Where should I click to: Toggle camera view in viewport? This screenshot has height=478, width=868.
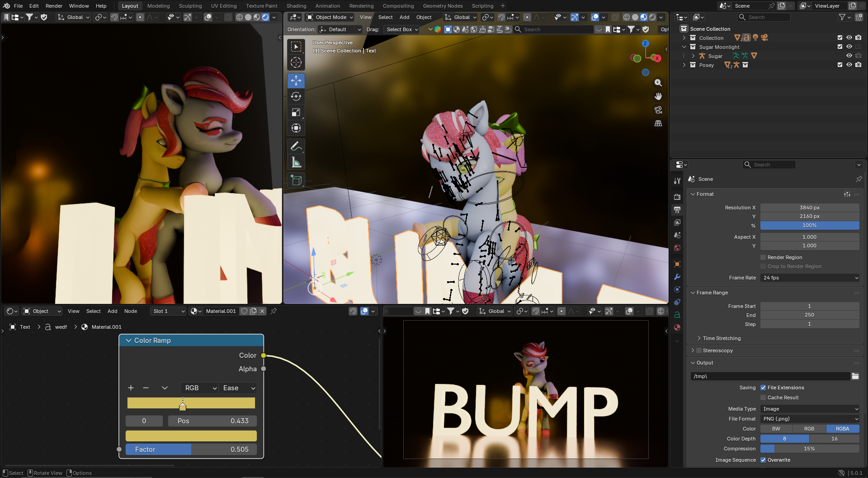(x=658, y=110)
